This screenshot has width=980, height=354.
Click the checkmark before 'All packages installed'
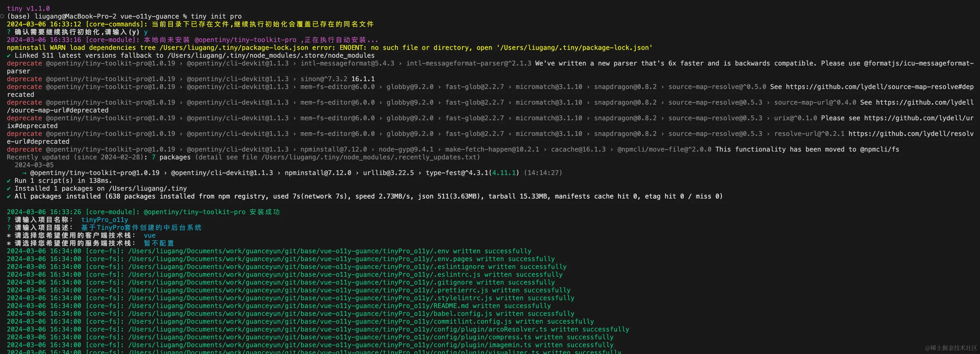click(9, 197)
